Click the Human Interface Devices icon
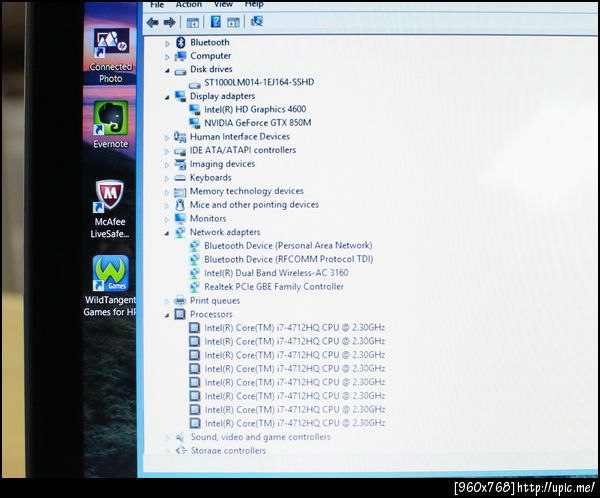 click(180, 137)
